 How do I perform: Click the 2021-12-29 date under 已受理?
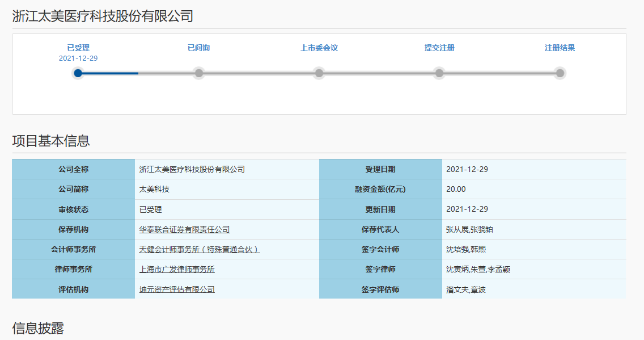point(78,58)
